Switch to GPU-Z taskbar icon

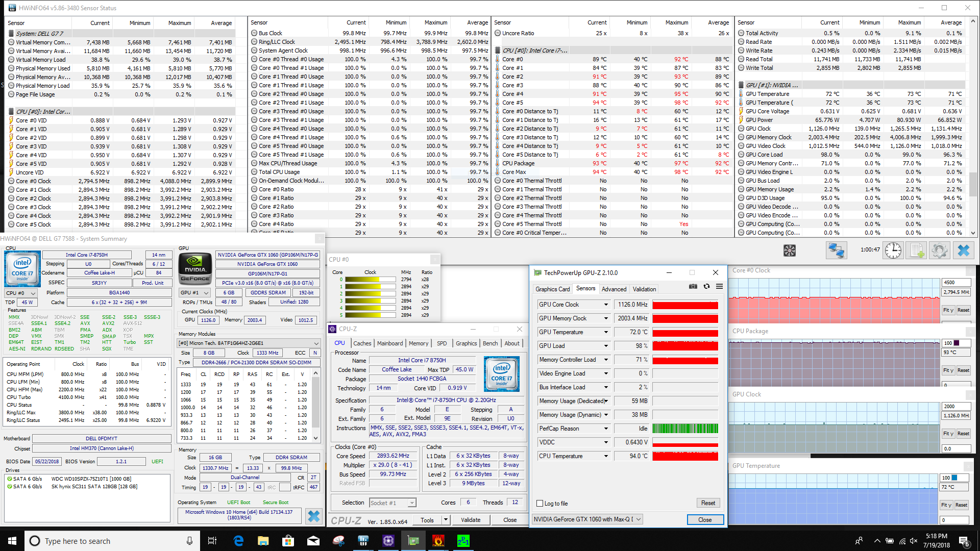[413, 541]
